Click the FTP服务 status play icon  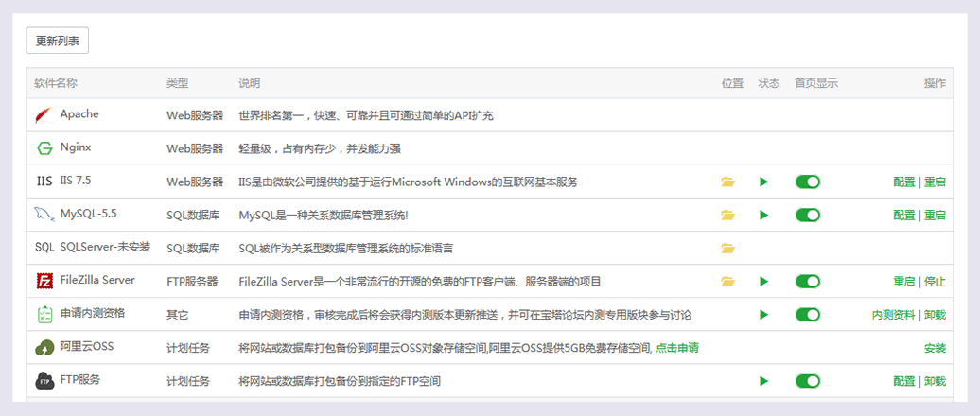coord(764,381)
